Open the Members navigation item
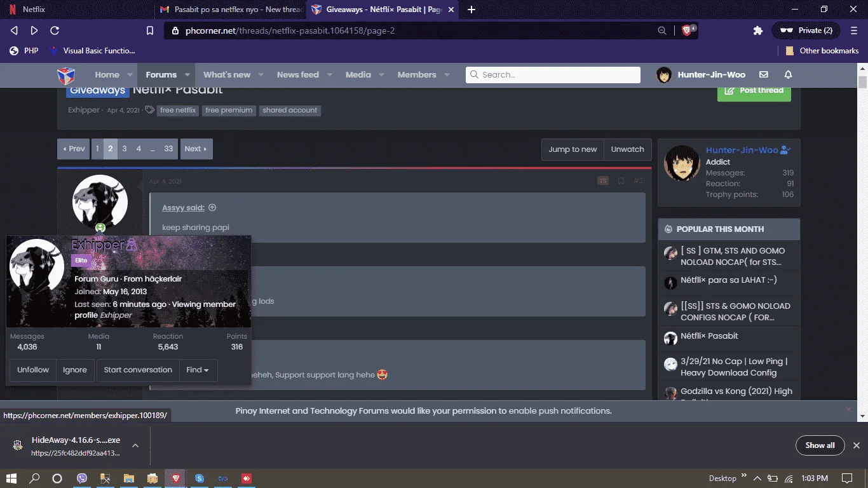Viewport: 868px width, 488px height. [417, 75]
